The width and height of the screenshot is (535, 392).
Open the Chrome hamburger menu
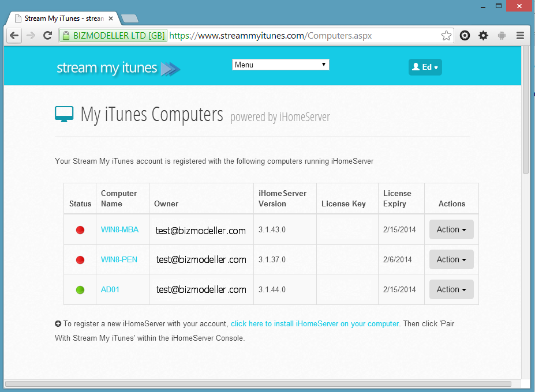click(520, 35)
